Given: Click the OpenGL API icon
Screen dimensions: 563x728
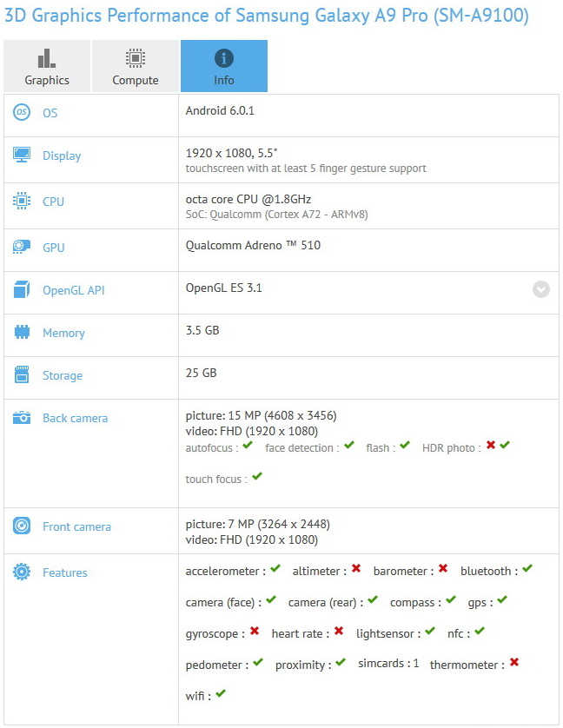Looking at the screenshot, I should click(x=22, y=290).
